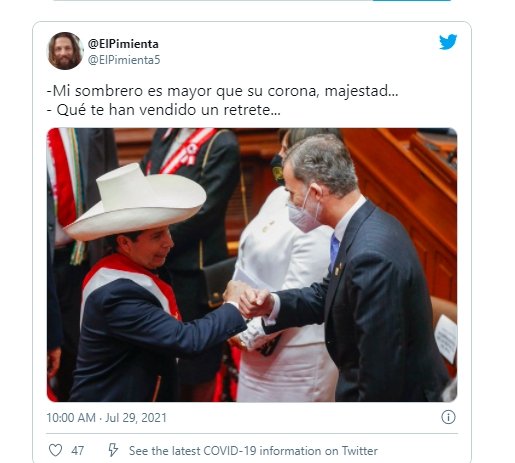Screen dimensions: 515x463
Task: Click the lightning bolt icon
Action: (x=113, y=450)
